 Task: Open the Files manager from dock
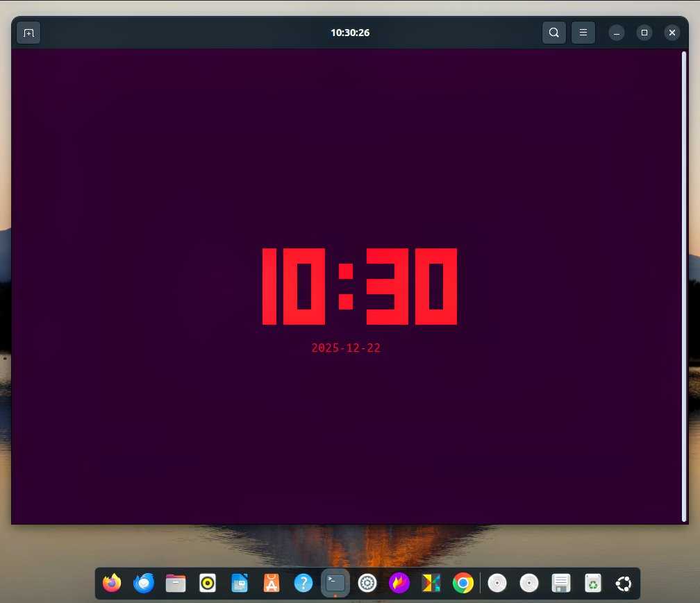pos(176,583)
